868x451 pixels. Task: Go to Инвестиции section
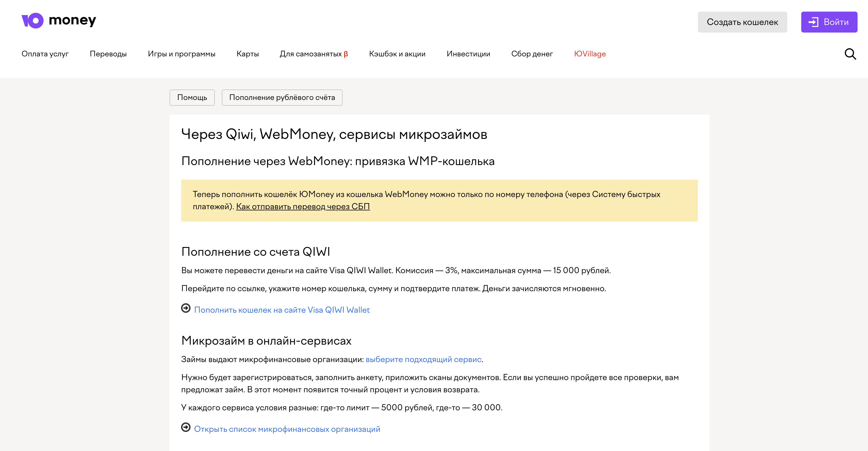(x=468, y=54)
